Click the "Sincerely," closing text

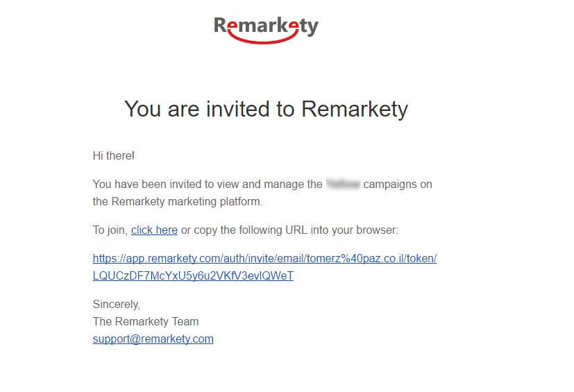tap(117, 304)
